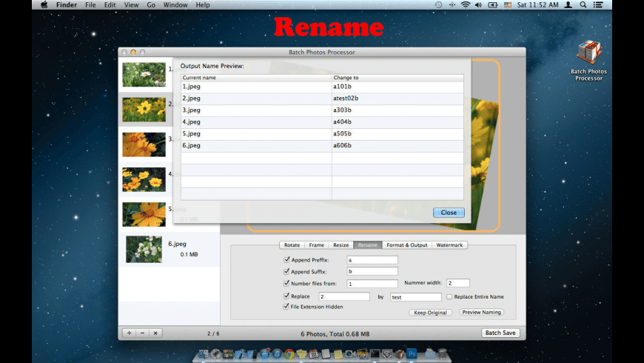This screenshot has height=363, width=644.
Task: Toggle the Append Prefix checkbox
Action: pos(286,260)
